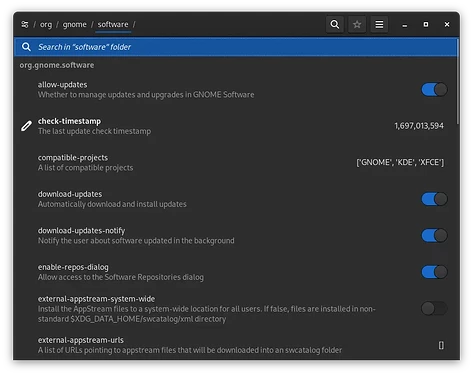Screen dimensions: 472x375
Task: Click the empty list value of external-appstream-urls
Action: 441,345
